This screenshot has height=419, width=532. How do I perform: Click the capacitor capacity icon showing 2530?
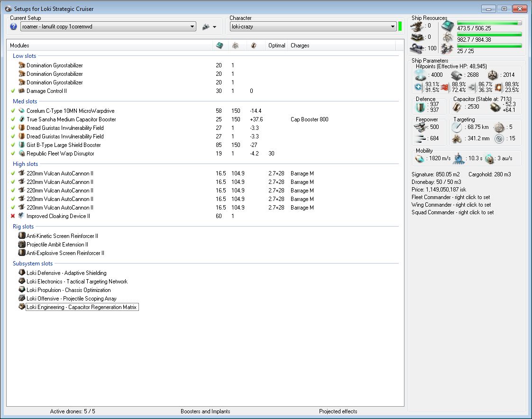457,107
